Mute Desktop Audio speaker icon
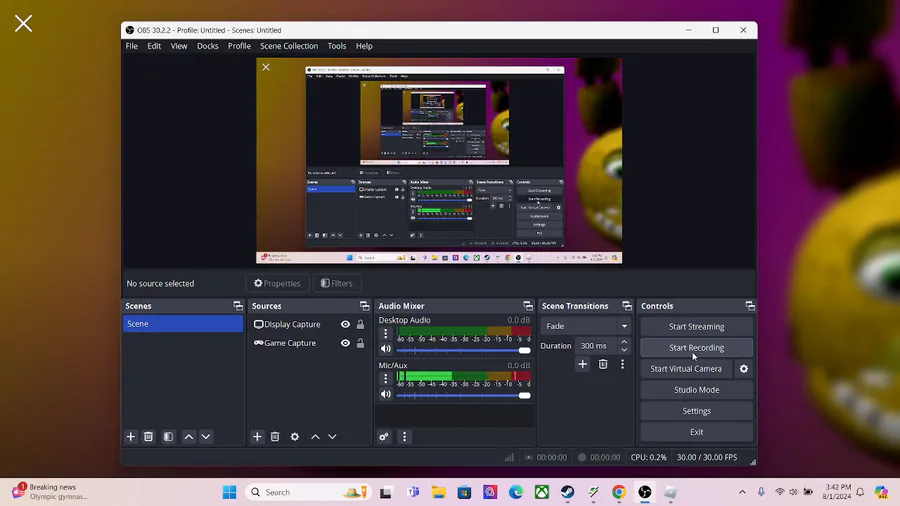This screenshot has height=506, width=900. (x=386, y=349)
